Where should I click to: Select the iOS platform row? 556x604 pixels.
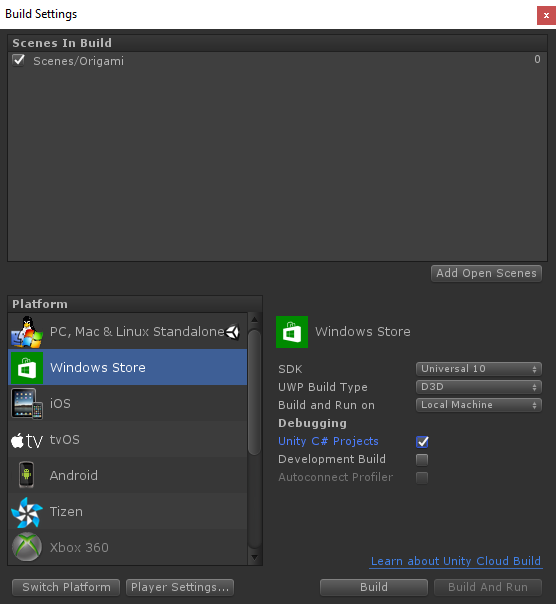(128, 403)
